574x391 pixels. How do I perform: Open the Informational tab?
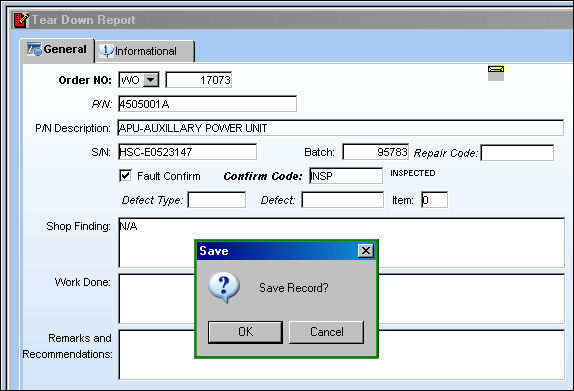tap(145, 51)
